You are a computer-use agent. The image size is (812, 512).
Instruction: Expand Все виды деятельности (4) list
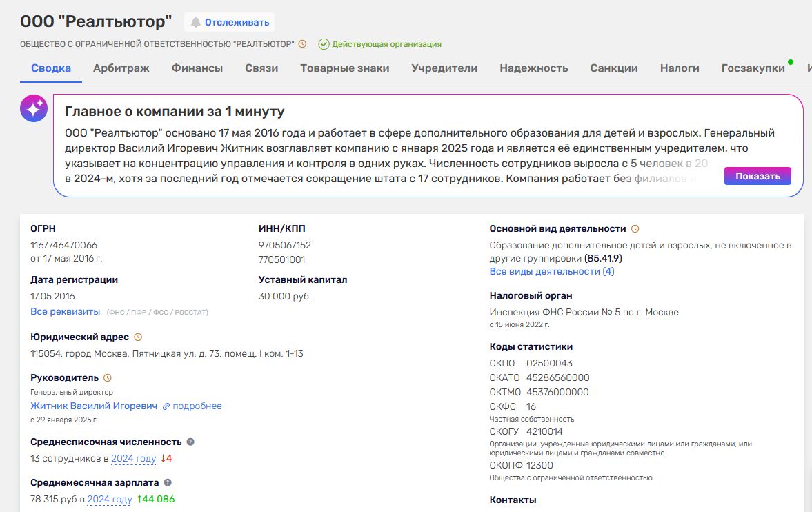(551, 271)
